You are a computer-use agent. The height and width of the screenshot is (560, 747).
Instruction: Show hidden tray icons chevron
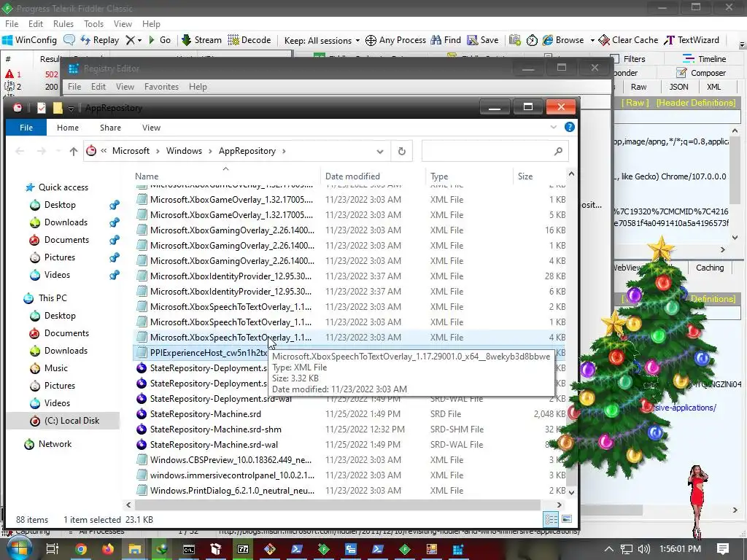(608, 549)
